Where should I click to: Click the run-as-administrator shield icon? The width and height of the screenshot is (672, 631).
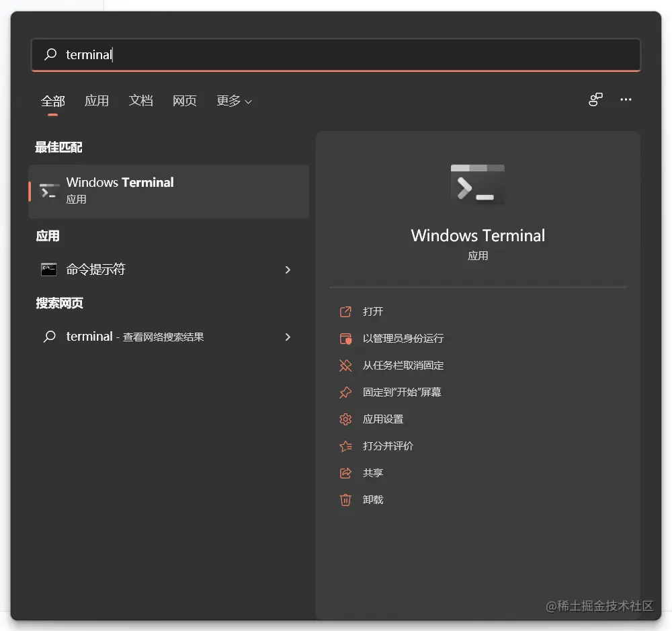345,339
